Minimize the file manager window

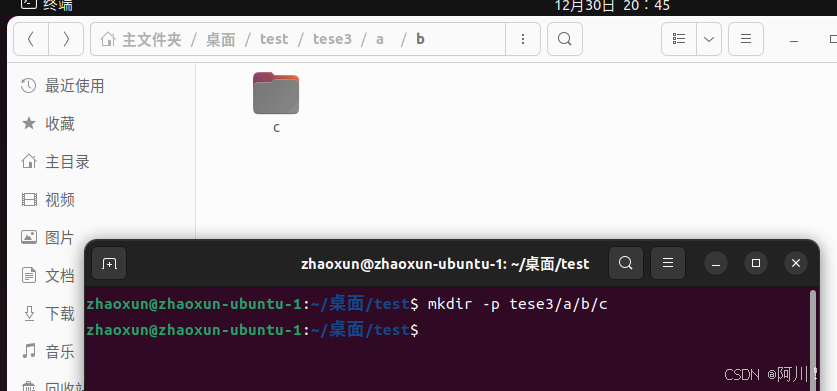pyautogui.click(x=794, y=40)
